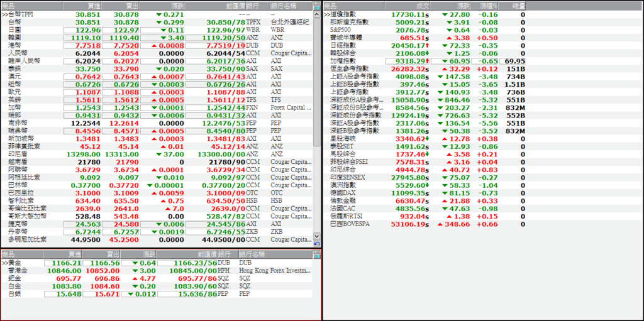Select the 台幣TPFI row

tap(157, 14)
